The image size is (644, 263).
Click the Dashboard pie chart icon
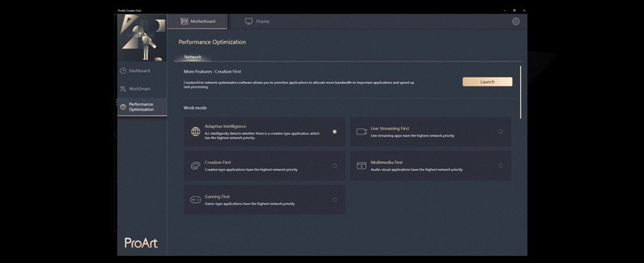123,71
